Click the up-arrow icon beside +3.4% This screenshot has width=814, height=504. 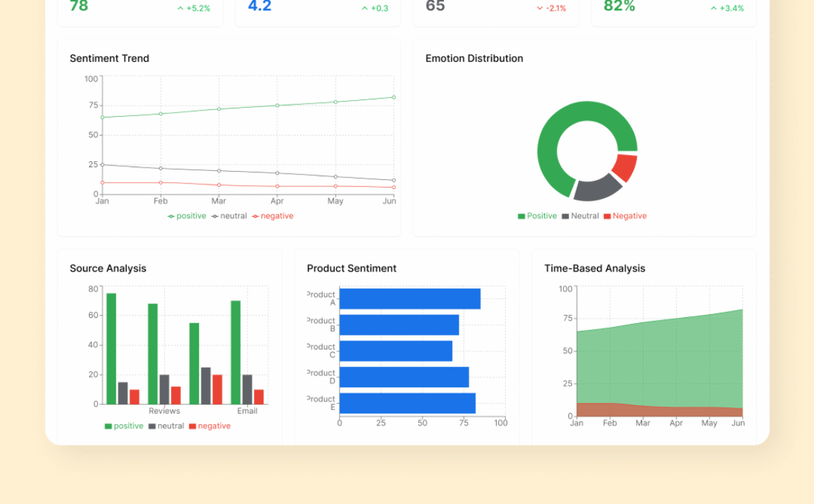click(x=713, y=8)
